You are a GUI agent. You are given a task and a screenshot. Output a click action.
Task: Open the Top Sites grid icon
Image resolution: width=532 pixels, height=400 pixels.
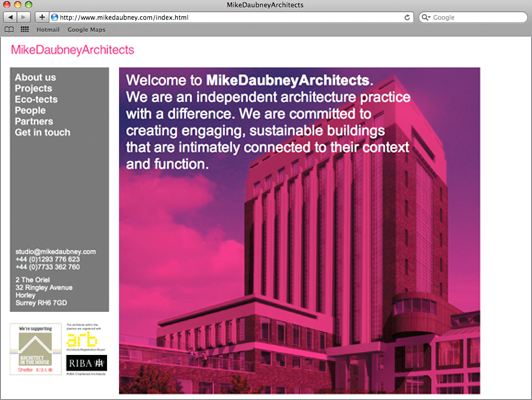(25, 30)
